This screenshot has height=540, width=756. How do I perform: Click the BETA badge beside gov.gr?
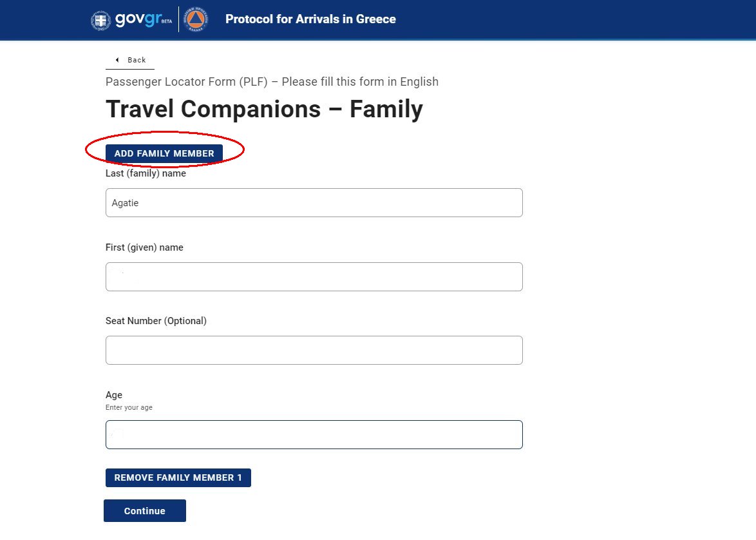coord(167,21)
